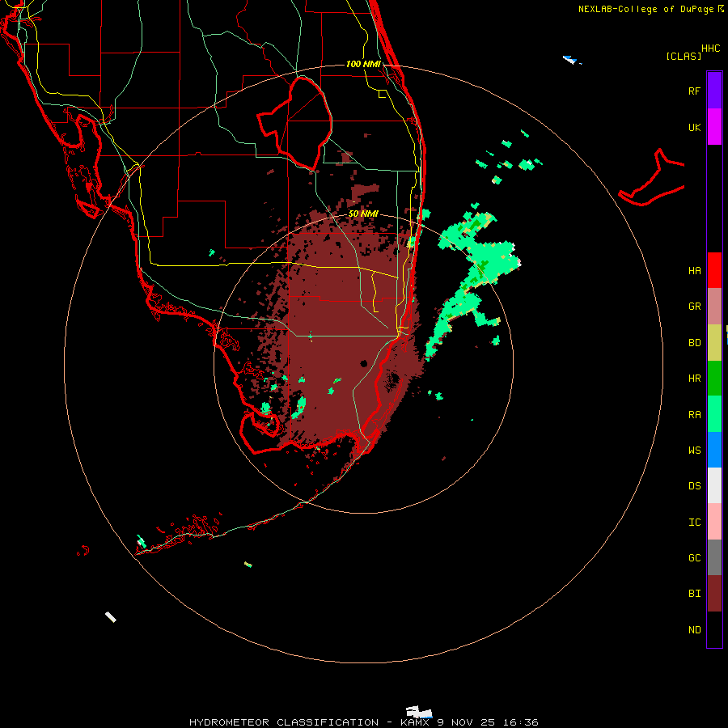Choose the white DS legend swatch
Viewport: 728px width, 728px height.
[714, 485]
